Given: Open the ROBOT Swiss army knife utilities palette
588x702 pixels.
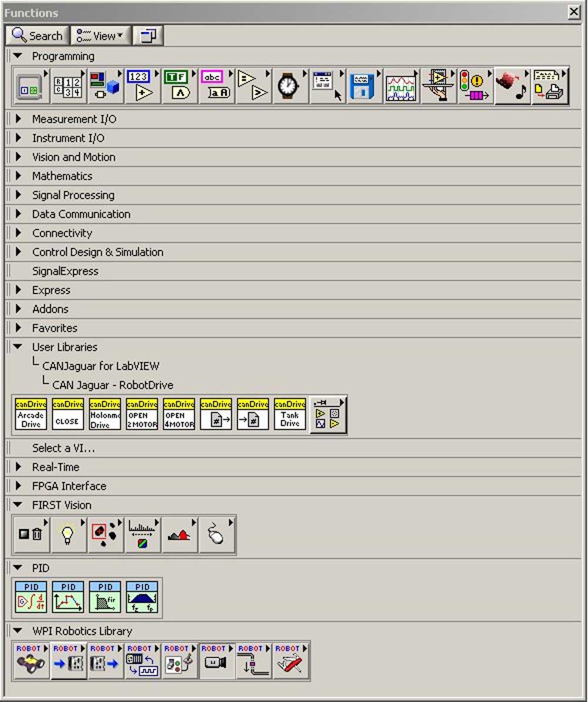Looking at the screenshot, I should point(290,661).
